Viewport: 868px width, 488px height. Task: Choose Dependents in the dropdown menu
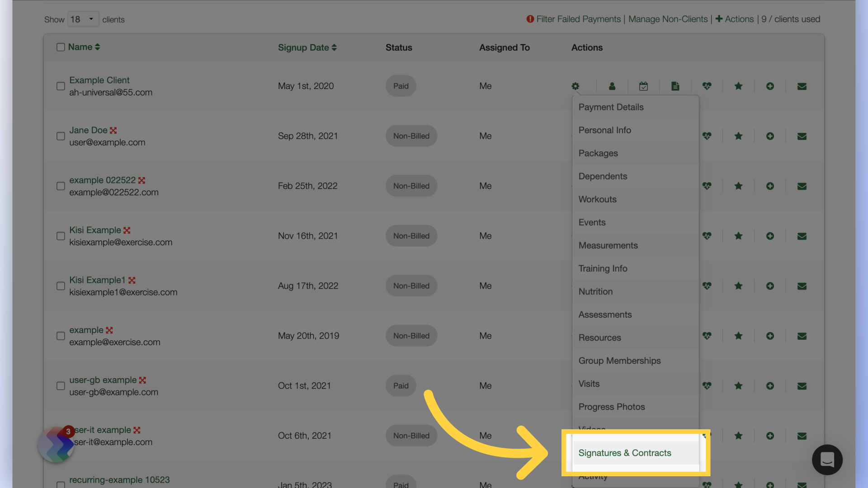coord(635,176)
